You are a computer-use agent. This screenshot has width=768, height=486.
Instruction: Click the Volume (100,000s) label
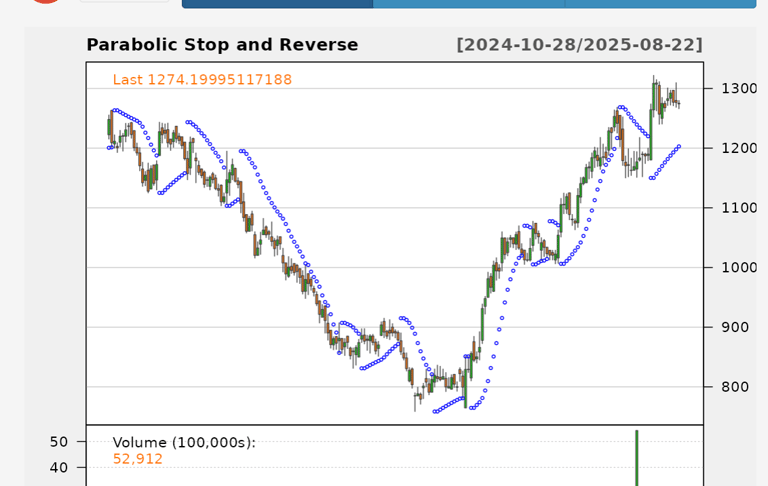click(x=184, y=442)
